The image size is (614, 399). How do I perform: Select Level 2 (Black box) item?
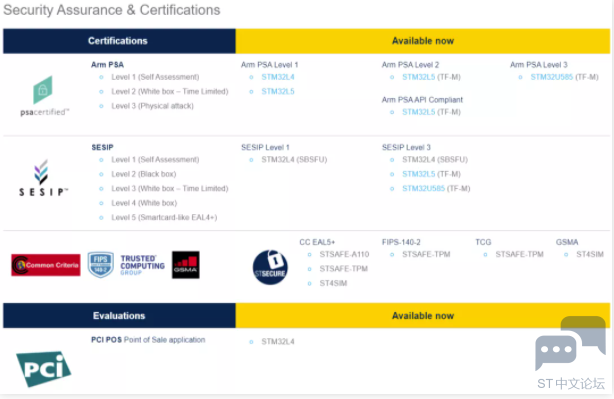coord(144,174)
